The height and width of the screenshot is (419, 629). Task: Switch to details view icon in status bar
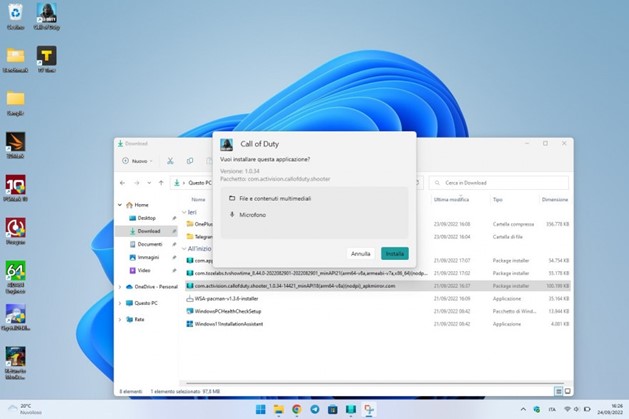coord(558,391)
